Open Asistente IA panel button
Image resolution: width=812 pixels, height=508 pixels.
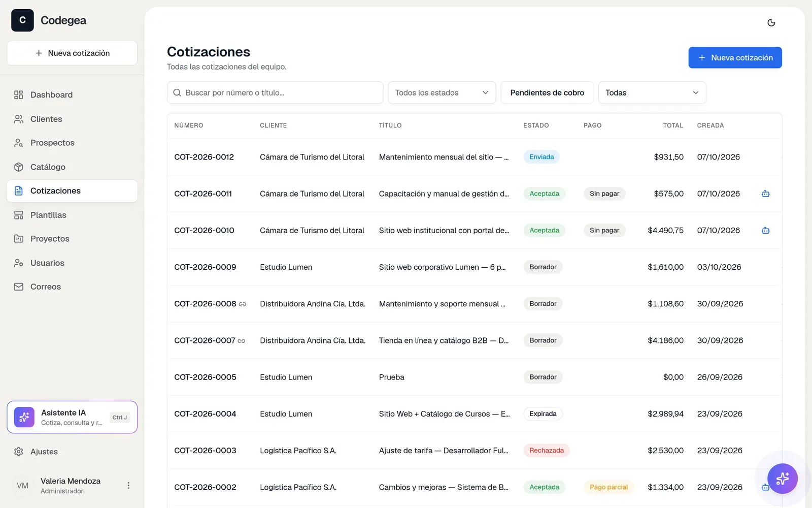[72, 417]
